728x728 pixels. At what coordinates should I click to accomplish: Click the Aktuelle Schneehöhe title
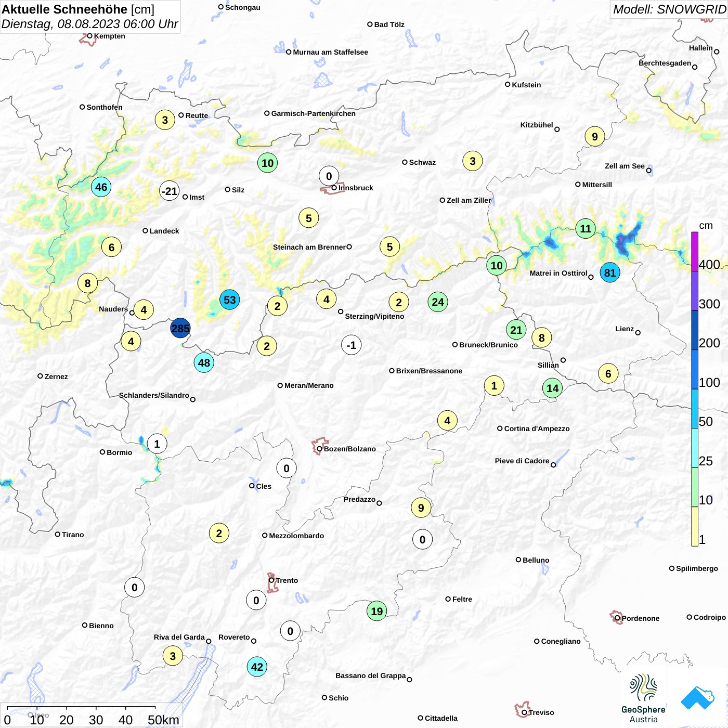78,9
